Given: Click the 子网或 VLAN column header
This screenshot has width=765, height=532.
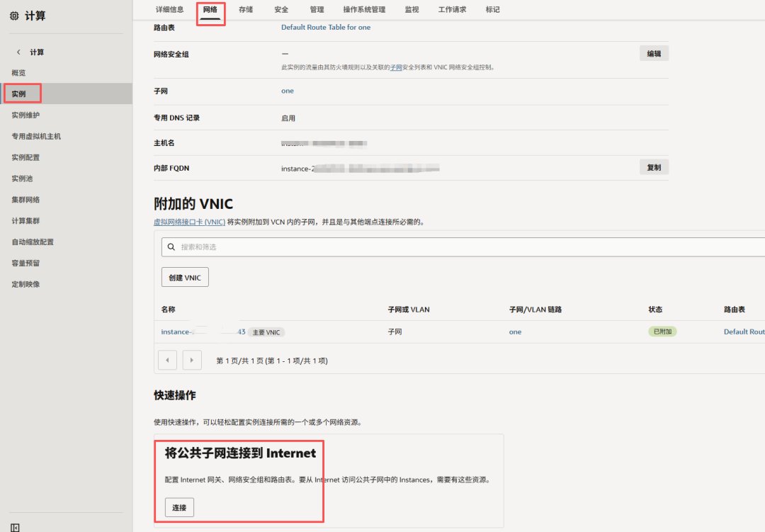Looking at the screenshot, I should [x=409, y=310].
